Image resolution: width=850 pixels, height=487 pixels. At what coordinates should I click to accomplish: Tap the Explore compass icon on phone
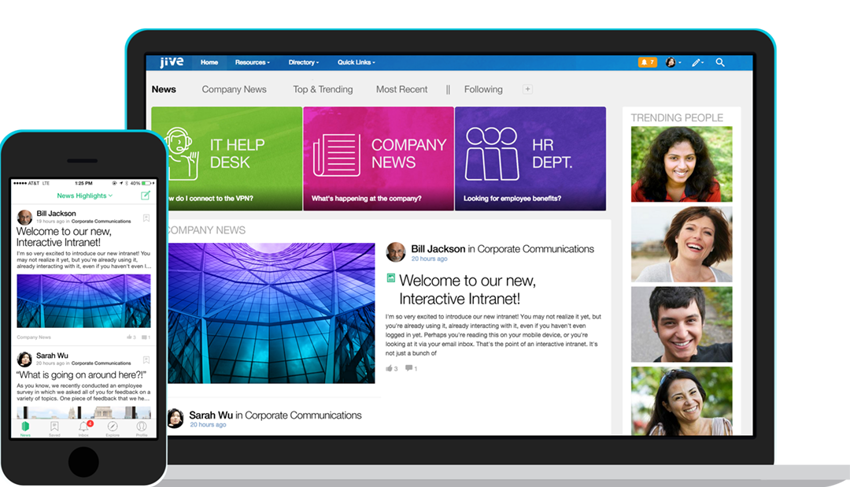point(112,428)
